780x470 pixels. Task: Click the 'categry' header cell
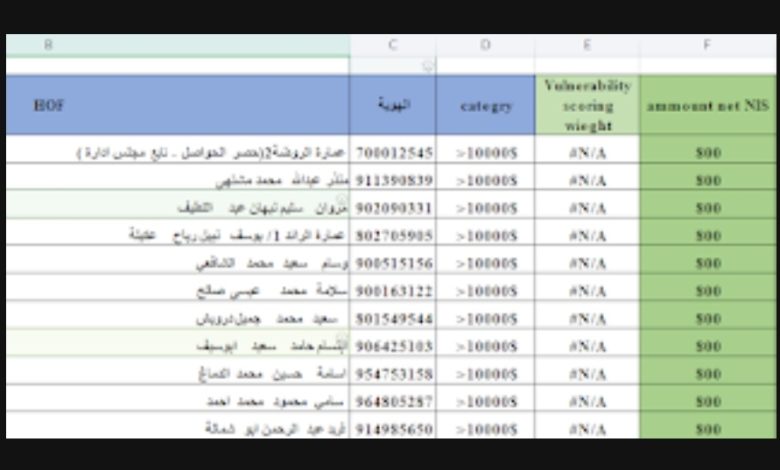click(485, 105)
